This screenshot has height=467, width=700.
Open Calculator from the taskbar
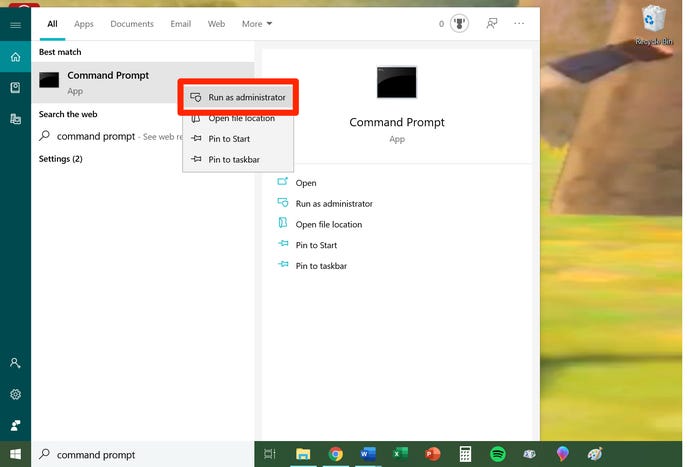465,454
